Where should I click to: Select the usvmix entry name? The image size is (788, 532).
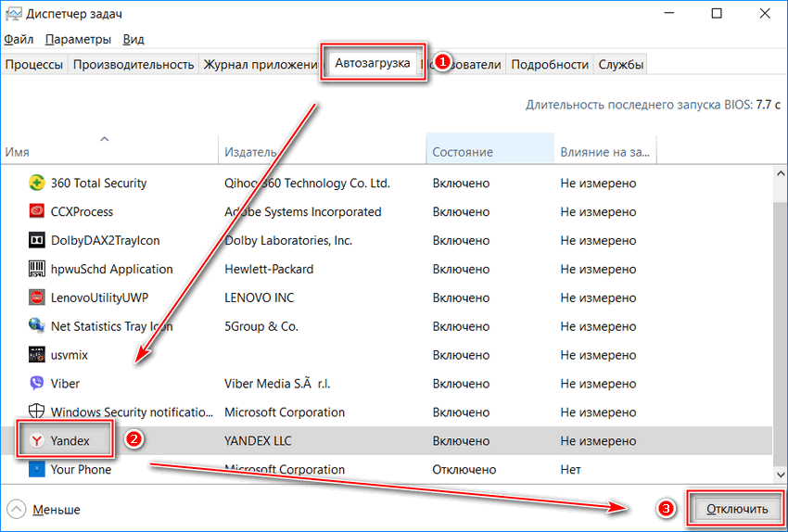(x=70, y=355)
